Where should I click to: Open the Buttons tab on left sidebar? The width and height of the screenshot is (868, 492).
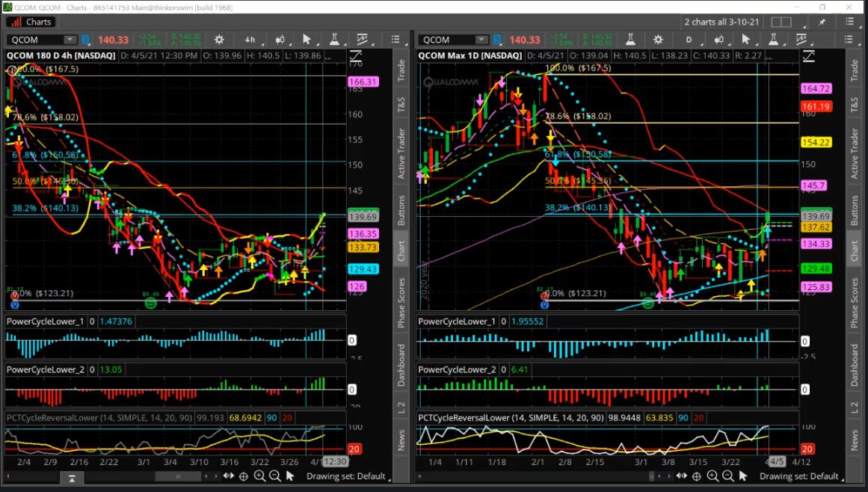(x=401, y=210)
